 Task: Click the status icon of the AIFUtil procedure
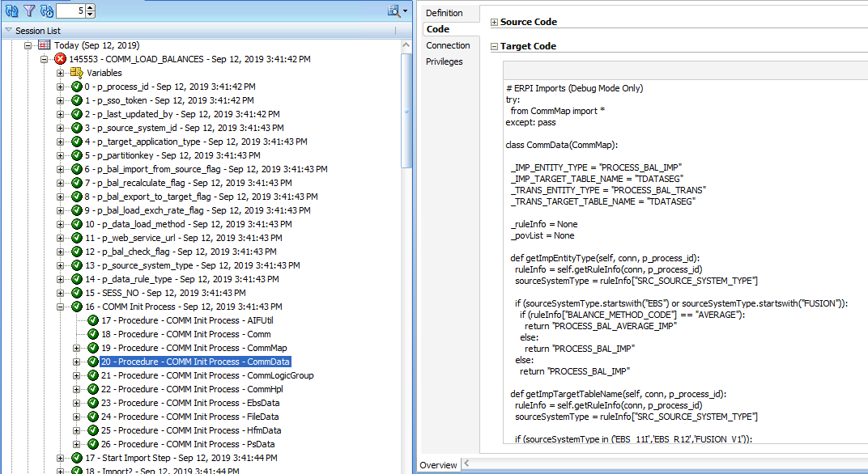(93, 320)
